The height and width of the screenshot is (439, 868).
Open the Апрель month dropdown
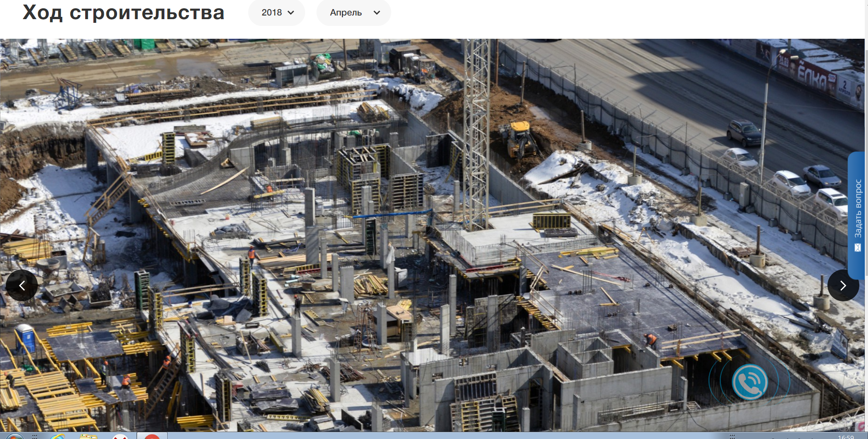pos(353,13)
